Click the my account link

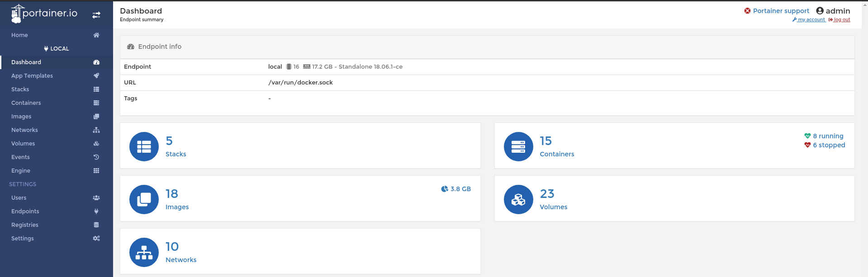(811, 20)
